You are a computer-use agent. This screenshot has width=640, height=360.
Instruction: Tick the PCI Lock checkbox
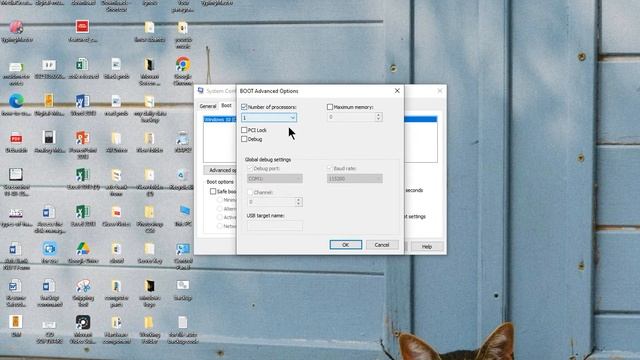pyautogui.click(x=244, y=130)
